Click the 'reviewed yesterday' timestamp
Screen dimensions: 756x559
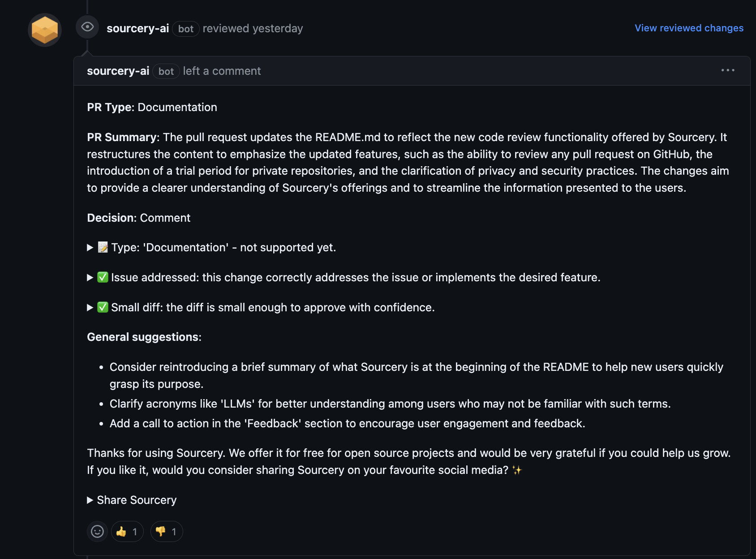click(253, 28)
